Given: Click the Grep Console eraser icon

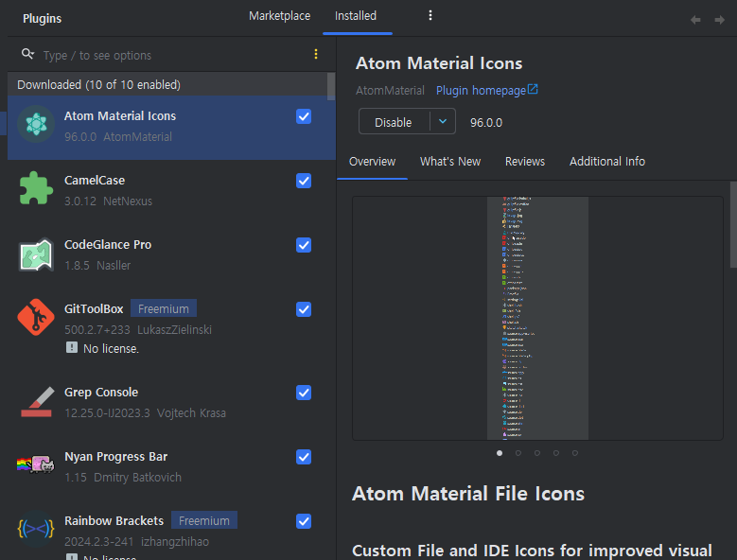Looking at the screenshot, I should click(37, 402).
